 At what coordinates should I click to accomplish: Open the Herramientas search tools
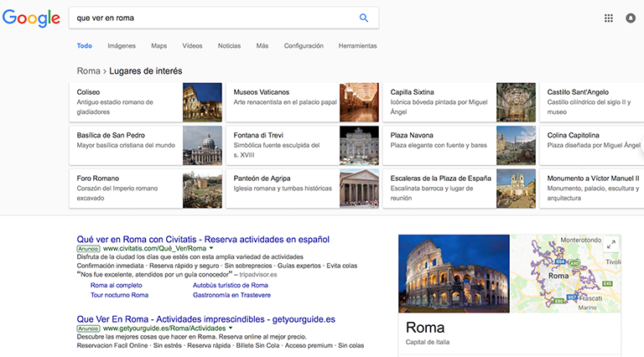357,46
